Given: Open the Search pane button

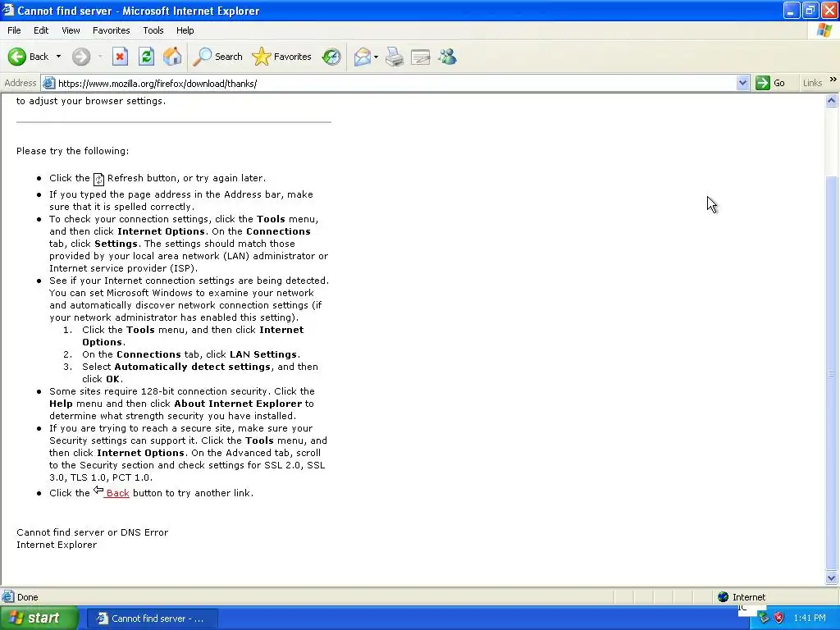Looking at the screenshot, I should tap(218, 57).
